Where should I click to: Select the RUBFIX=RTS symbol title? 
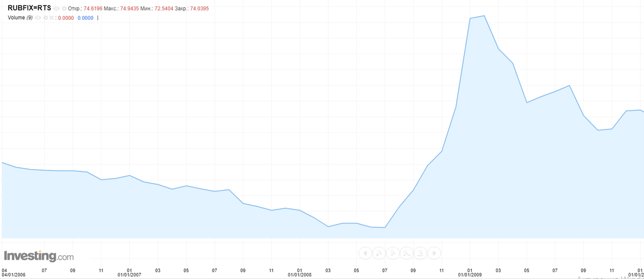click(x=30, y=8)
